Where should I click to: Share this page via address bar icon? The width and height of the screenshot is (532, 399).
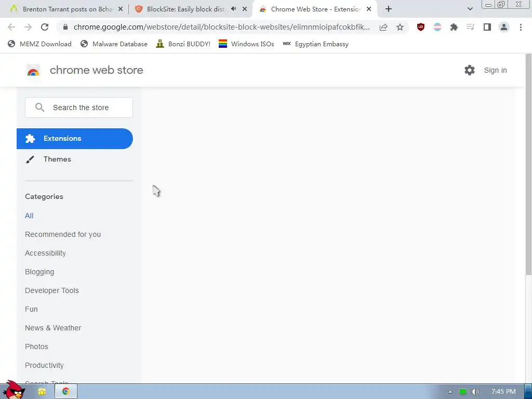[383, 27]
